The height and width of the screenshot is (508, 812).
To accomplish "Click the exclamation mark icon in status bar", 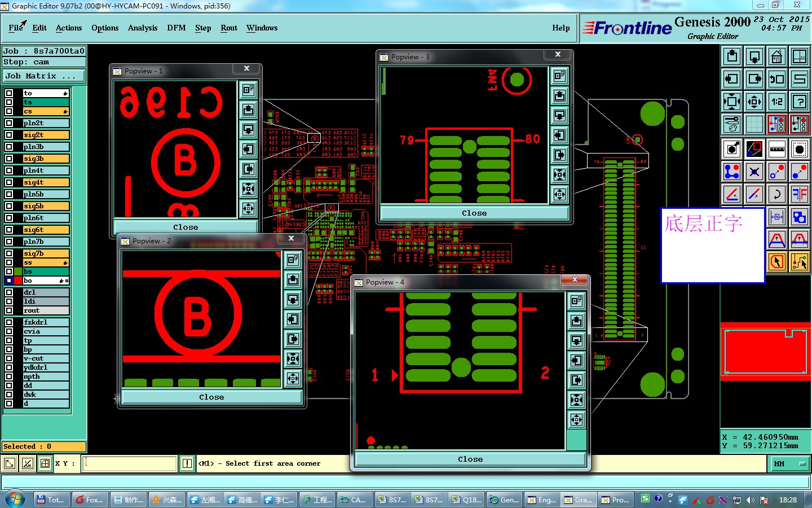I will pos(187,463).
